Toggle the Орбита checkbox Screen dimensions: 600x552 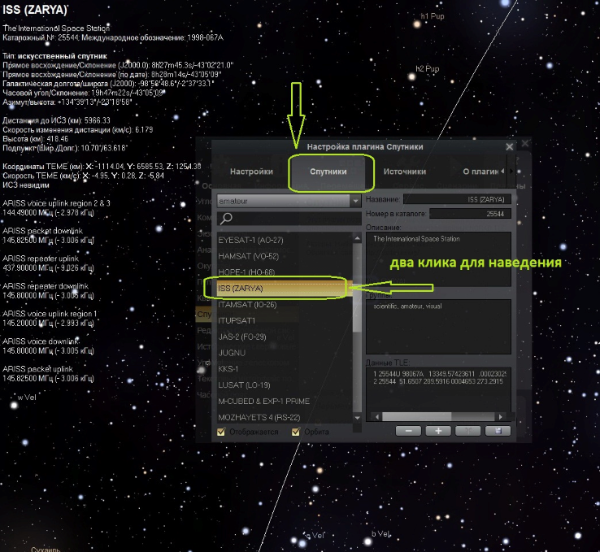(x=295, y=432)
